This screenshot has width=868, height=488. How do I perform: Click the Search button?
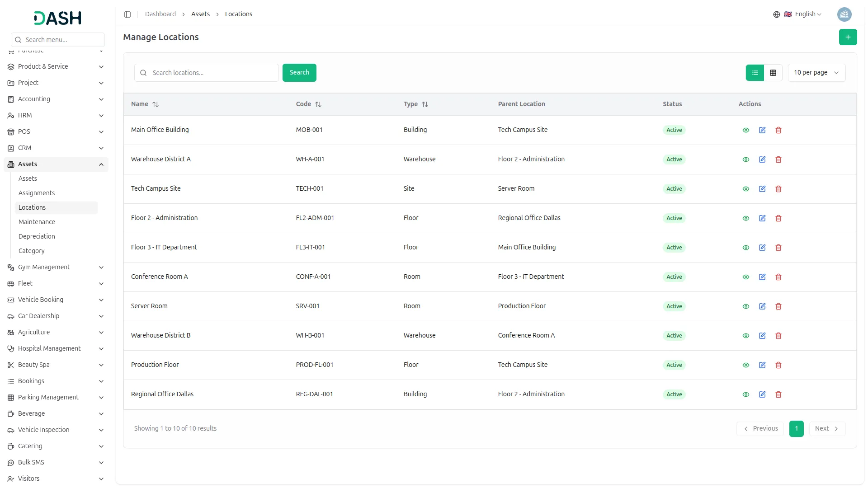tap(299, 72)
